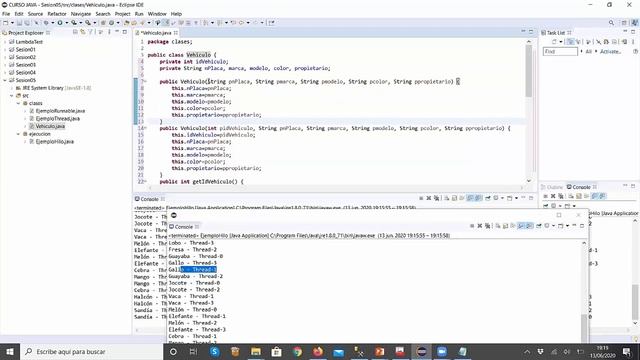Collapse the src folder node

tap(11, 96)
